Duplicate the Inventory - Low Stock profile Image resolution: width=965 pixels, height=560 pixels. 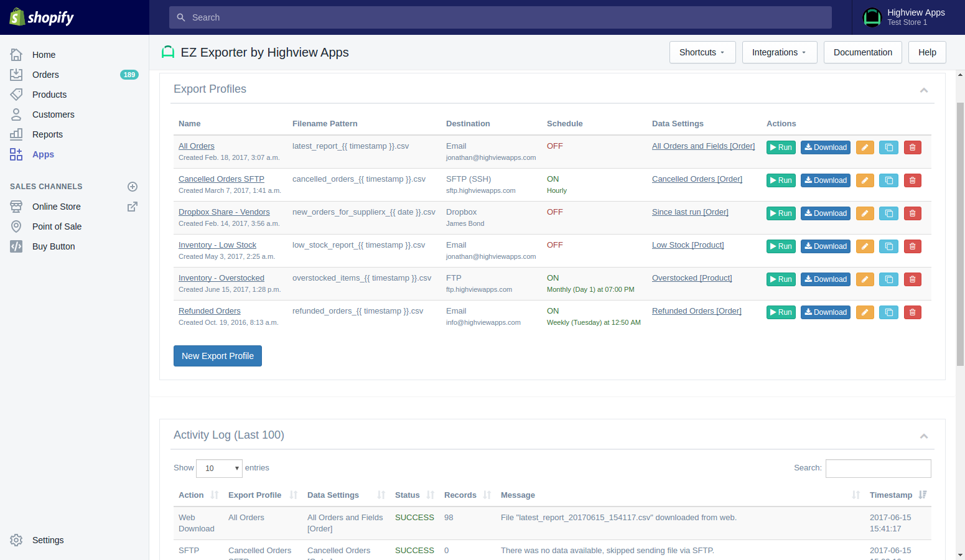click(x=889, y=246)
